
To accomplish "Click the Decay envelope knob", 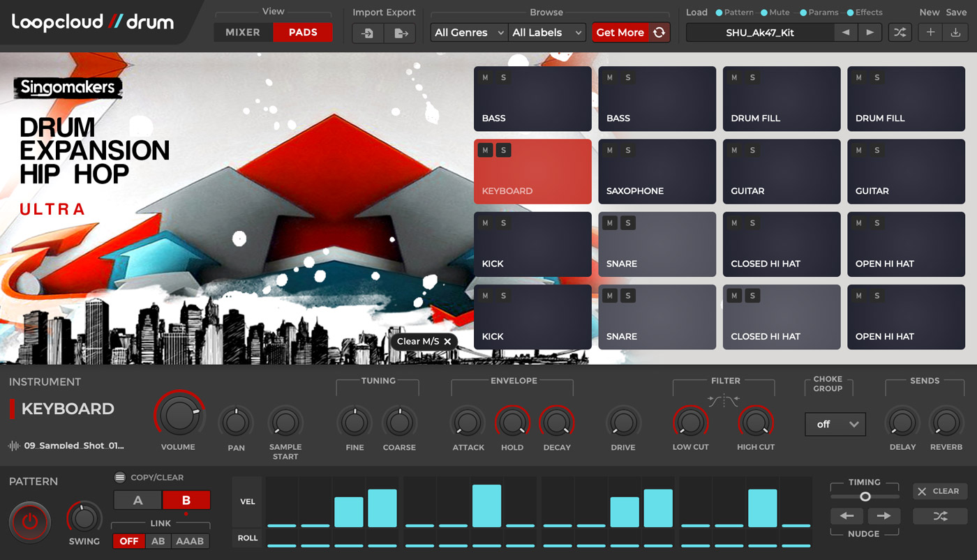I will point(556,423).
